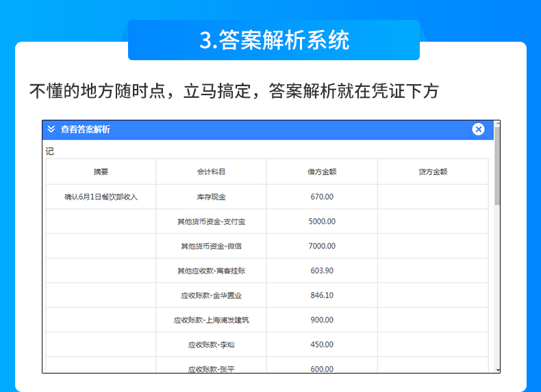This screenshot has width=541, height=392.
Task: Click the 应收账款-金华置业 account entry
Action: click(x=211, y=296)
